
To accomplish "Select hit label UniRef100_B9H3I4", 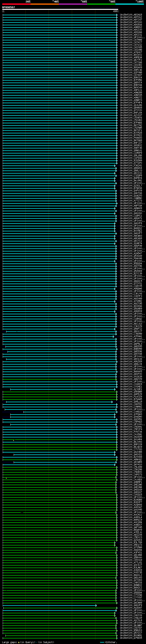I will click(131, 77).
